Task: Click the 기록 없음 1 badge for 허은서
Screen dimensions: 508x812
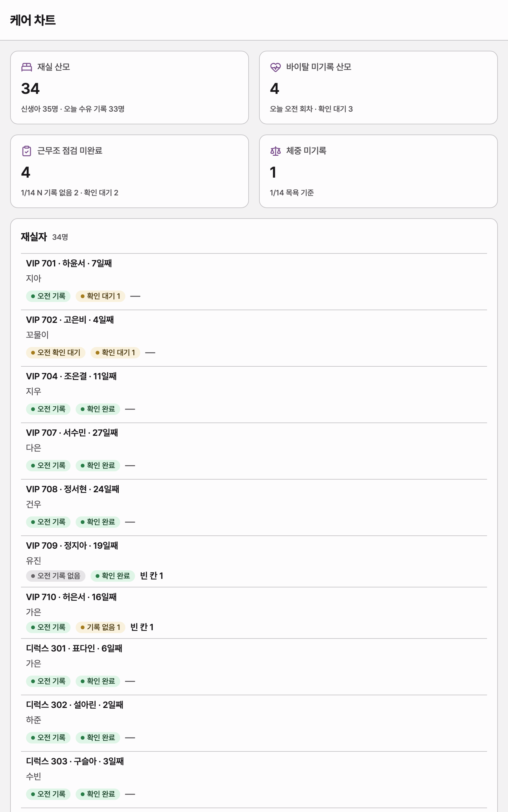Action: [x=100, y=627]
